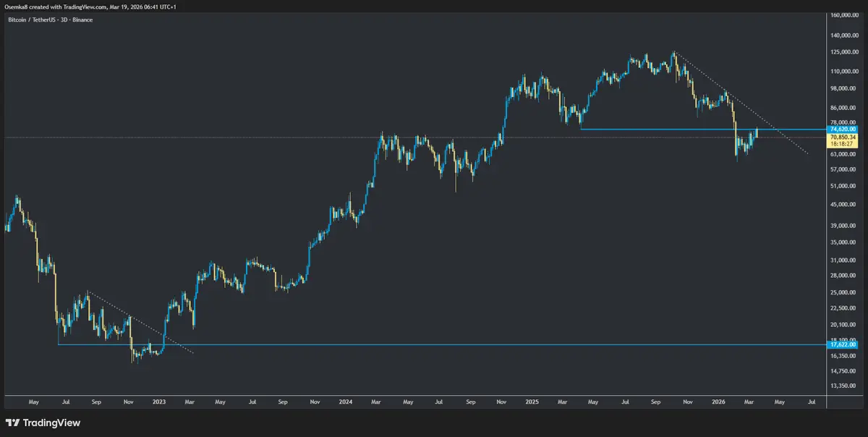868x437 pixels.
Task: Click the 2026 label on time axis
Action: pos(718,400)
